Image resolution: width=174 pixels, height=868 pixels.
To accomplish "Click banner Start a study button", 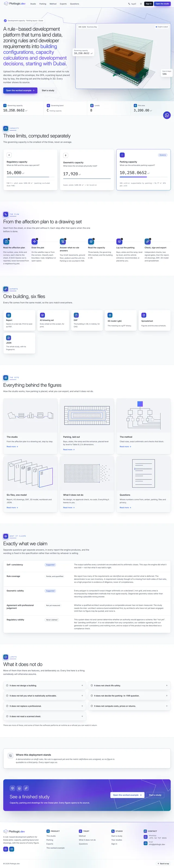I will click(155, 795).
